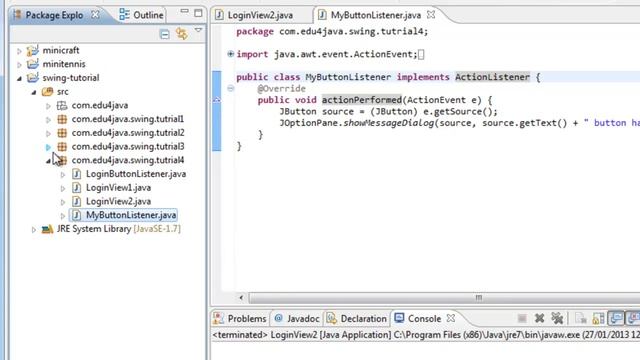Expand com.edu4java.swing.tutrial3 package
Screen dimensions: 640x360
(48, 147)
